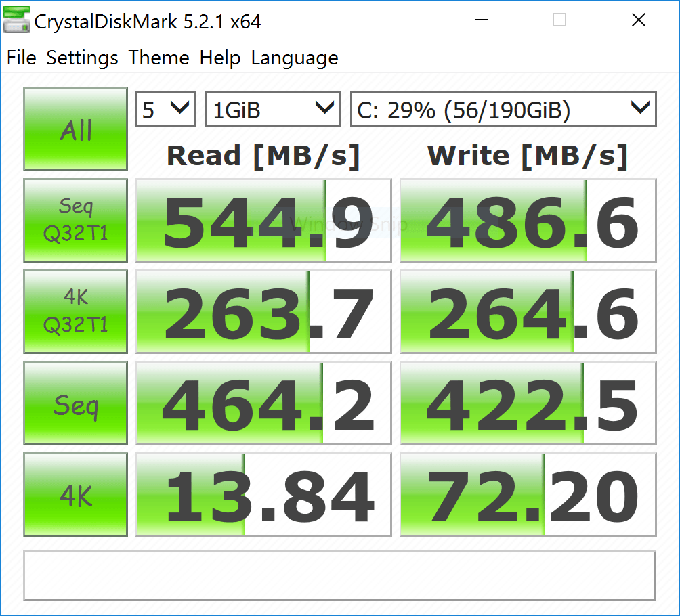Viewport: 680px width, 616px height.
Task: Click the 4K write result 72.20
Action: click(x=528, y=495)
